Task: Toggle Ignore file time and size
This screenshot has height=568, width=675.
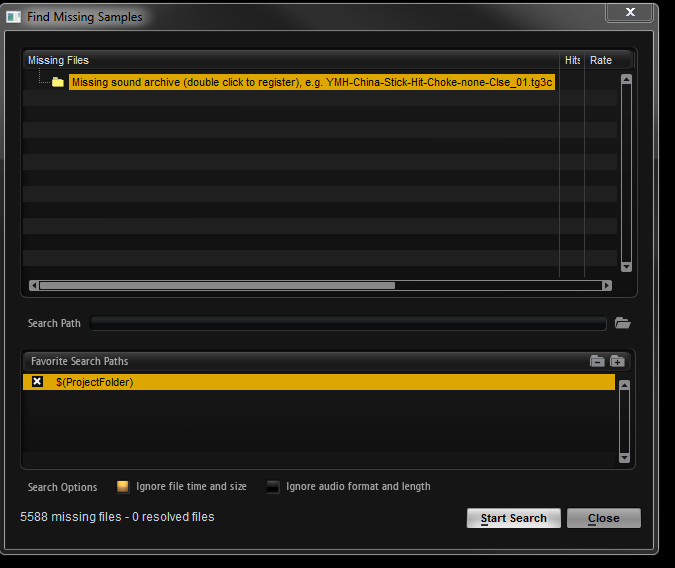Action: tap(123, 487)
